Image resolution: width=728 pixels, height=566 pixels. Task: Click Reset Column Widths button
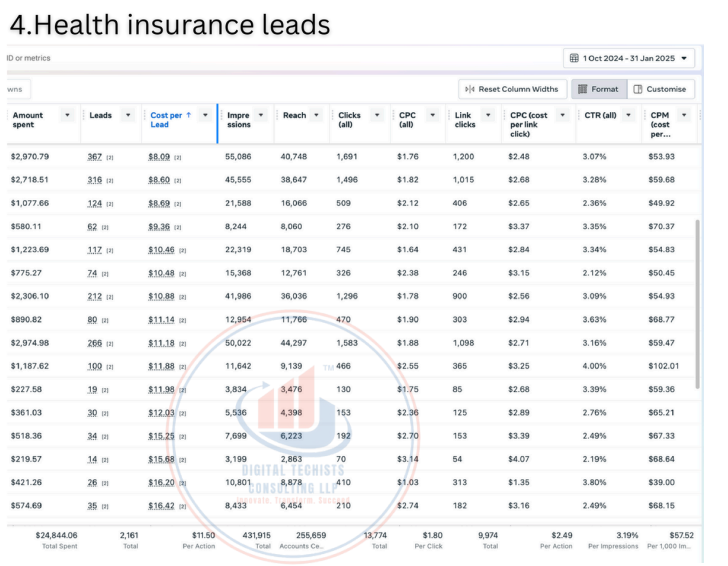511,89
